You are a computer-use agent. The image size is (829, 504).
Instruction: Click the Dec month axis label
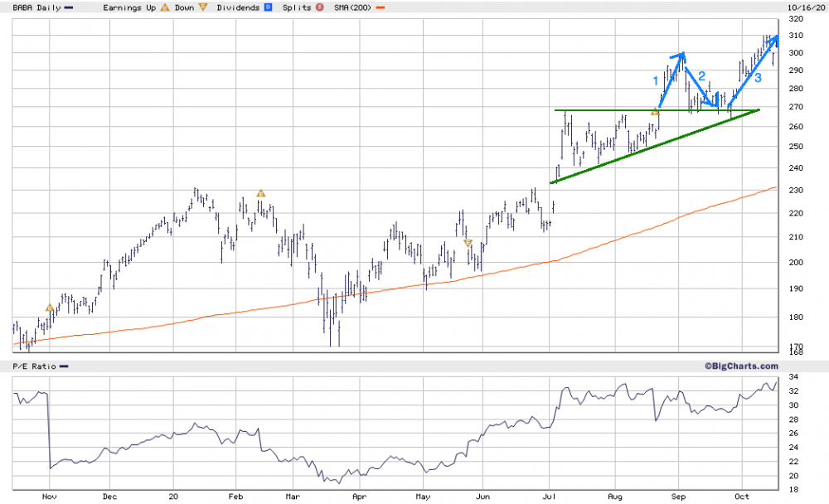tap(109, 497)
